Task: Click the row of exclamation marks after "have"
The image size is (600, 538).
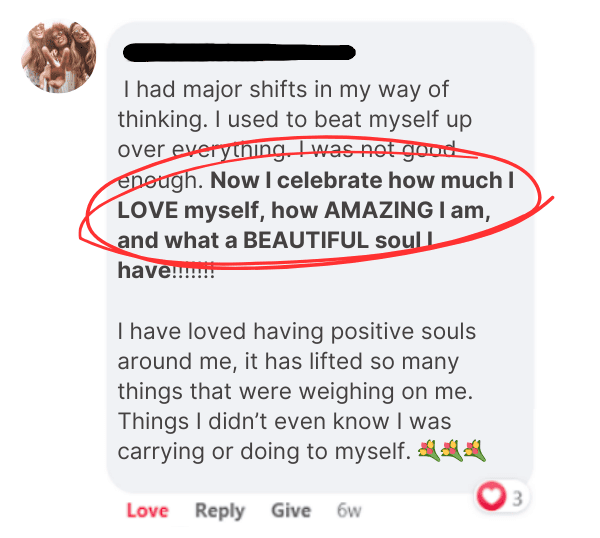Action: pos(193,270)
